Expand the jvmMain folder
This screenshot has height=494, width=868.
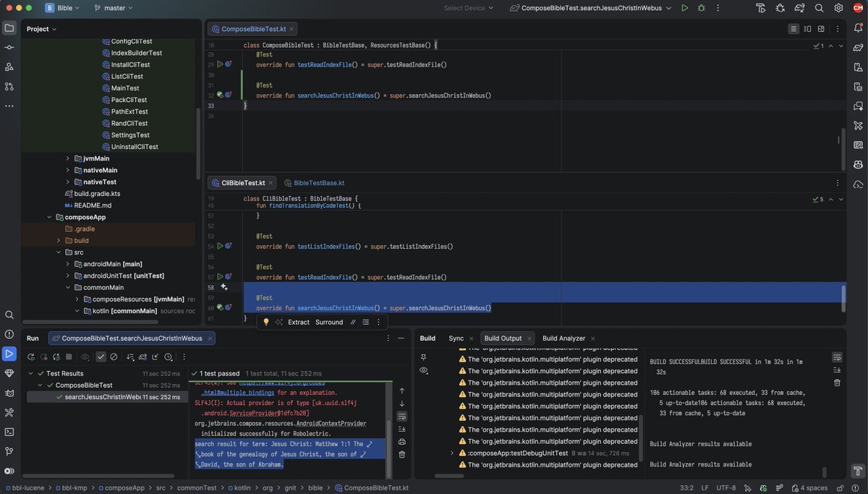tap(68, 158)
